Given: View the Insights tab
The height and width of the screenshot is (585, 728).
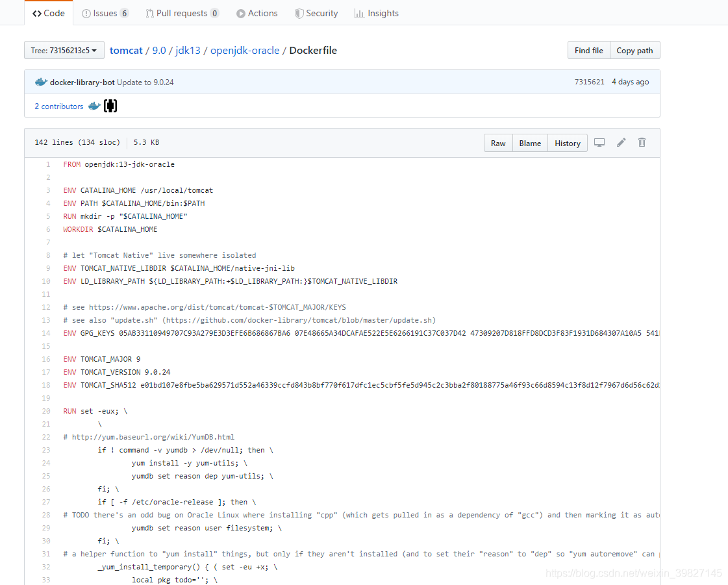Looking at the screenshot, I should coord(377,13).
